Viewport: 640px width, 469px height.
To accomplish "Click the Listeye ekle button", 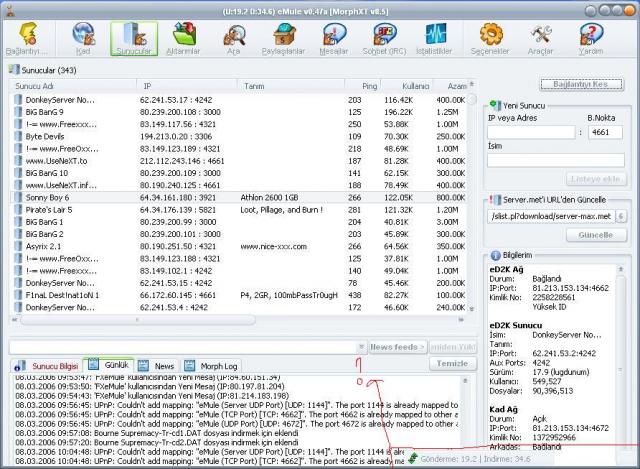I will [x=596, y=179].
